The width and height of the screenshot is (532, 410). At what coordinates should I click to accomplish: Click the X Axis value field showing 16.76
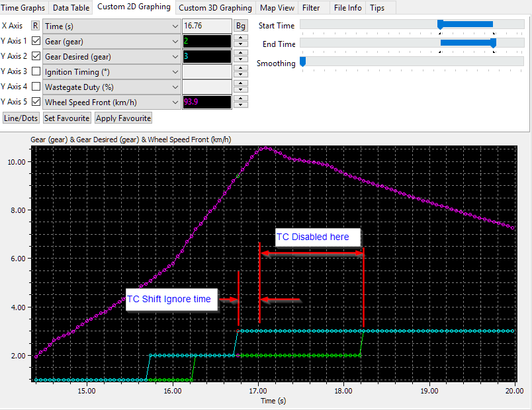206,26
